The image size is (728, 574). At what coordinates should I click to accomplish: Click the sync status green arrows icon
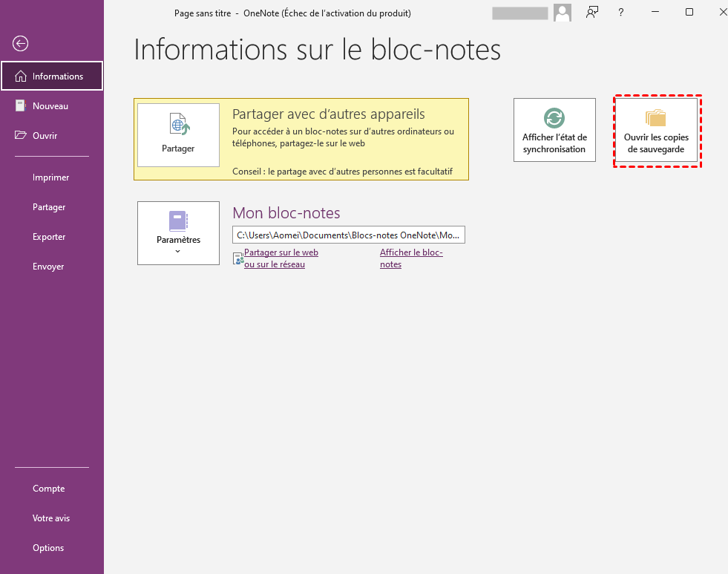point(554,118)
